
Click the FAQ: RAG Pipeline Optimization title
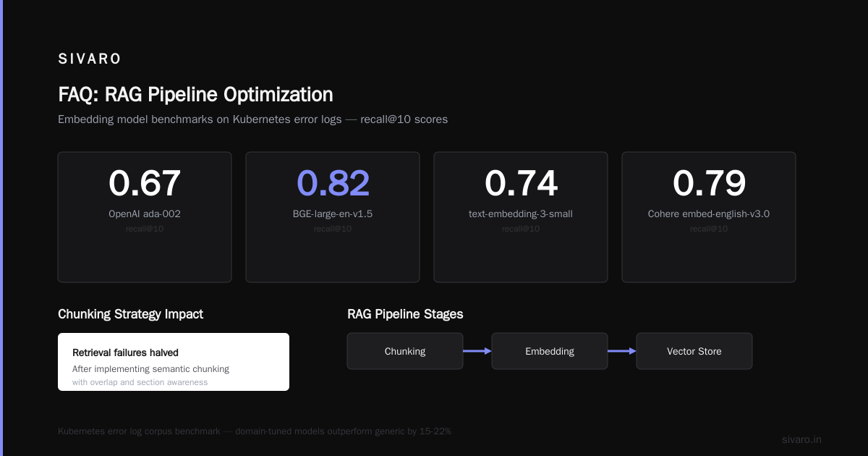coord(195,95)
